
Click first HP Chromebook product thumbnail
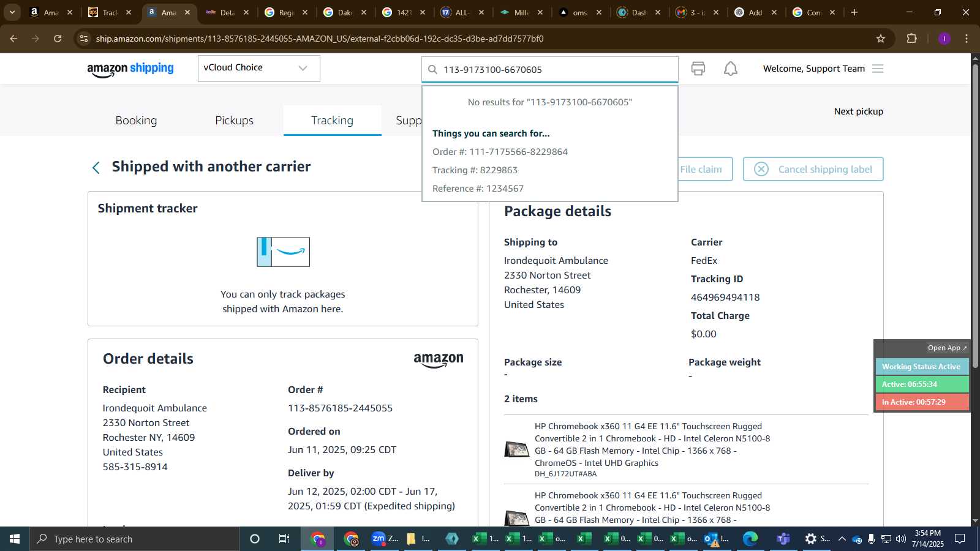coord(516,449)
